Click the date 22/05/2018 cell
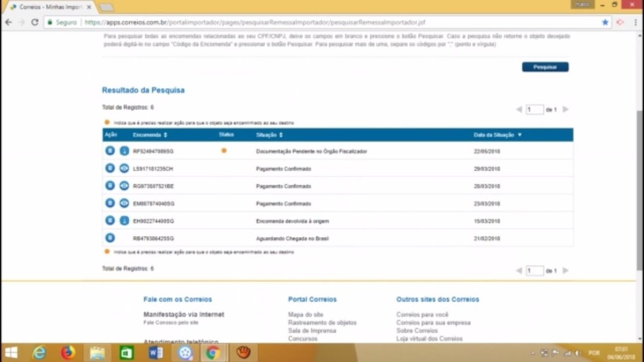The height and width of the screenshot is (362, 644). (x=487, y=151)
